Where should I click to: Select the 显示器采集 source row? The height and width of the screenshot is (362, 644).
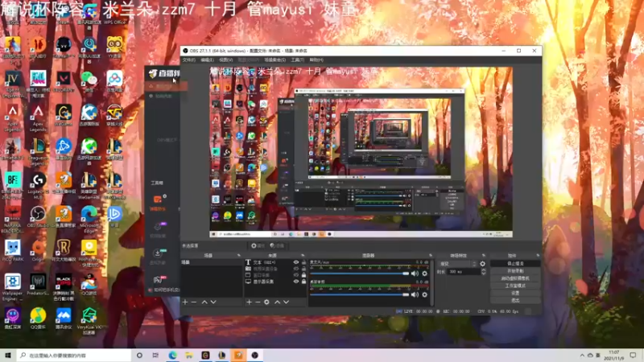point(275,282)
